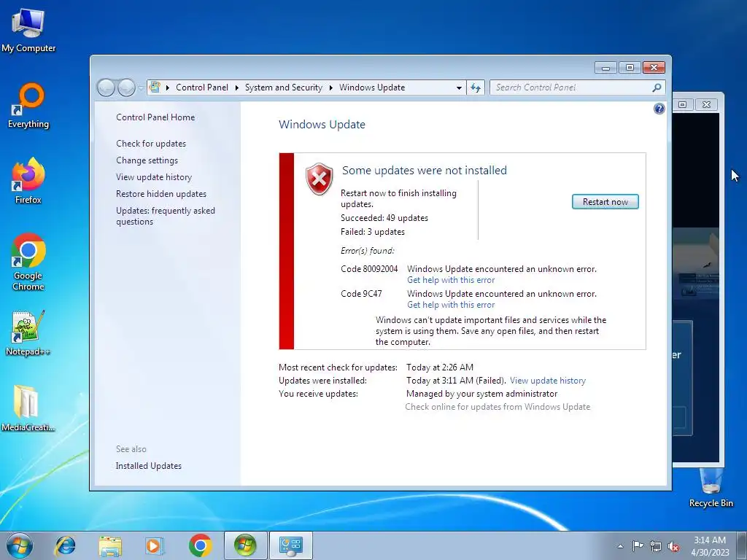Click 'Managed by your system administrator' text

point(481,394)
